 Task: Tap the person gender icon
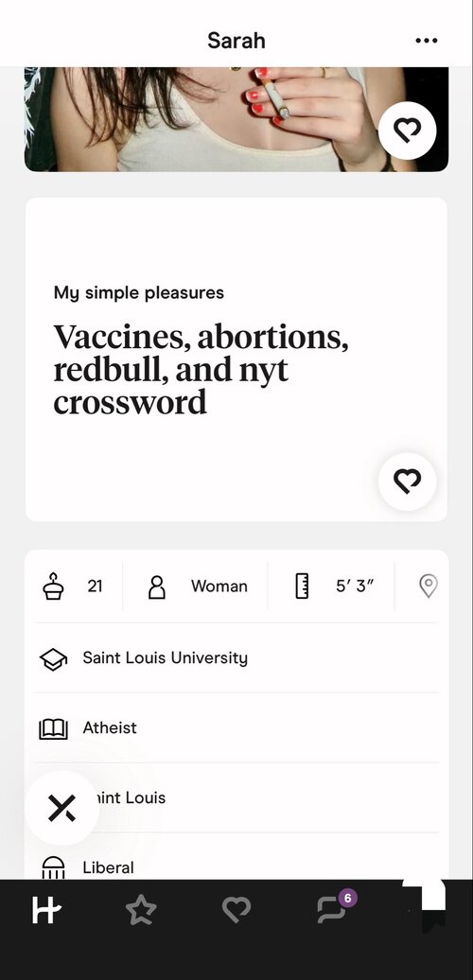point(157,586)
